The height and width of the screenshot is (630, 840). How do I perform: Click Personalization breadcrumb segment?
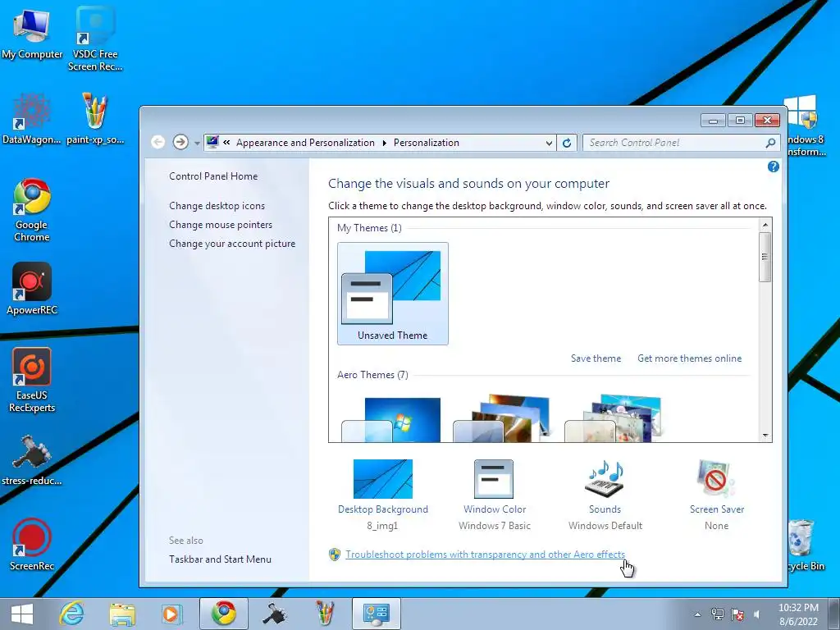(x=427, y=143)
